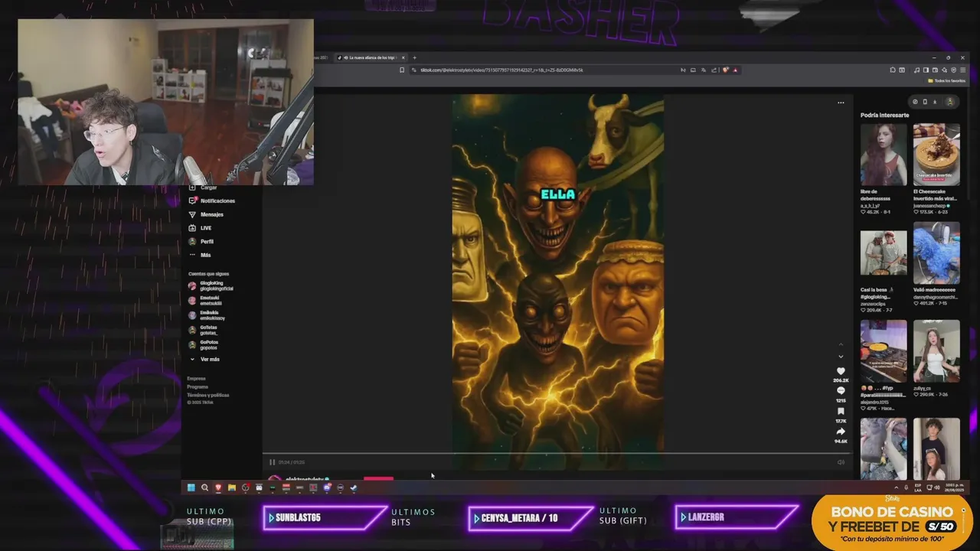Open Notificaciones in the TikTok sidebar
The width and height of the screenshot is (980, 551).
click(x=212, y=201)
